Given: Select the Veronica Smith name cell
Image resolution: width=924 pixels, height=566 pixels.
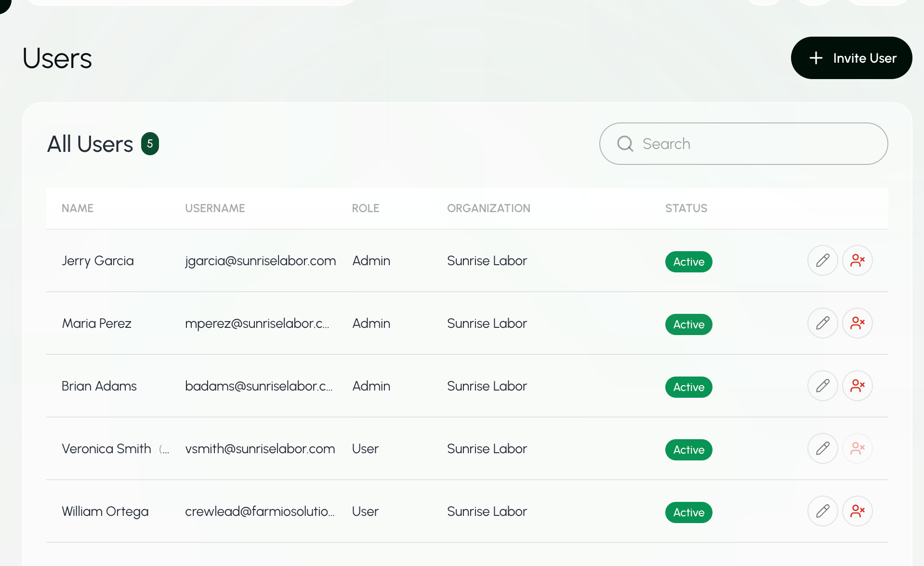Looking at the screenshot, I should (x=106, y=449).
